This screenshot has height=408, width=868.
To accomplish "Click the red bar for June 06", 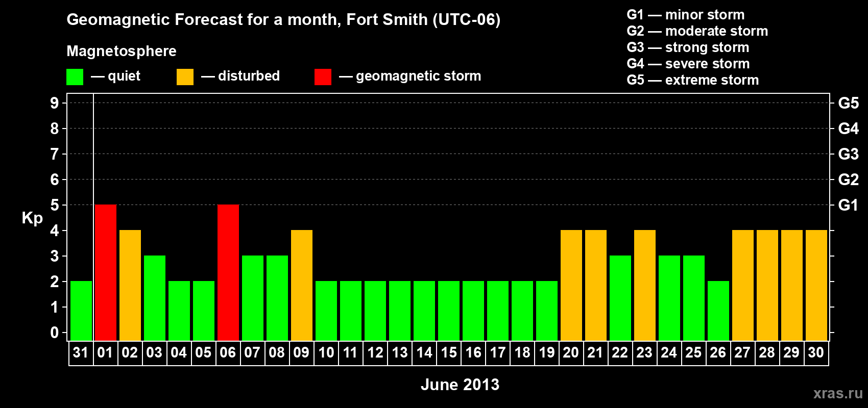I will 228,272.
